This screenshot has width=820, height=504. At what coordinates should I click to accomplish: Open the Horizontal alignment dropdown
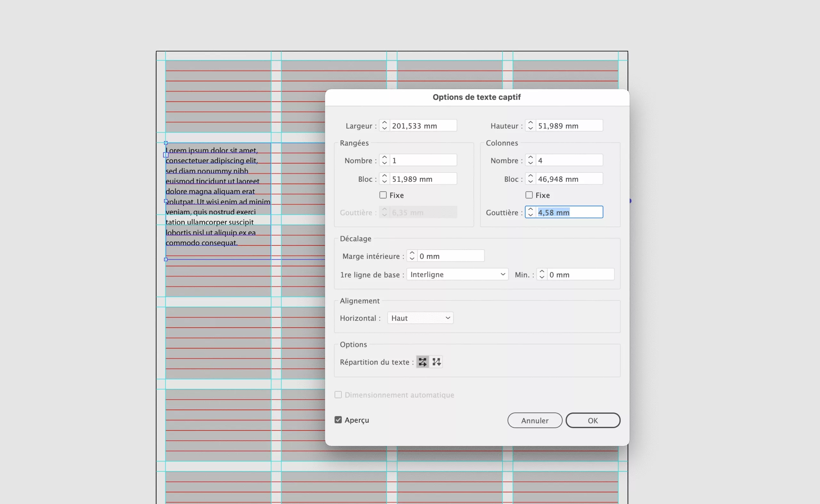coord(420,318)
